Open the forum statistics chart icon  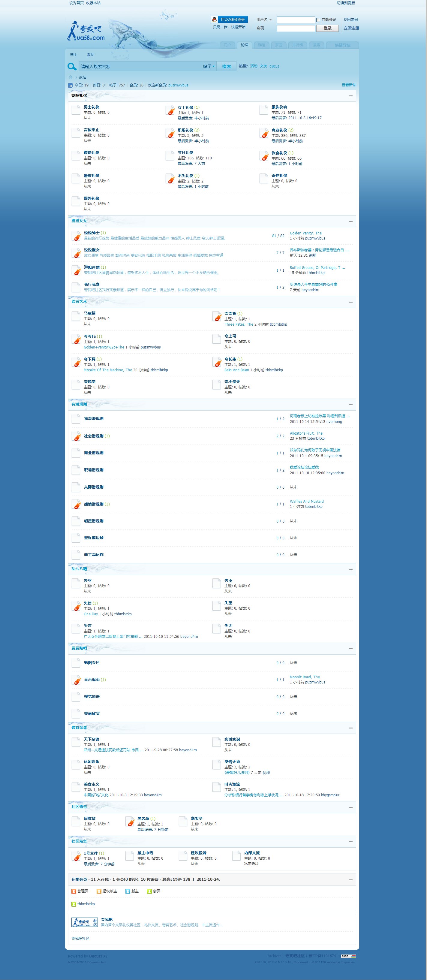70,85
